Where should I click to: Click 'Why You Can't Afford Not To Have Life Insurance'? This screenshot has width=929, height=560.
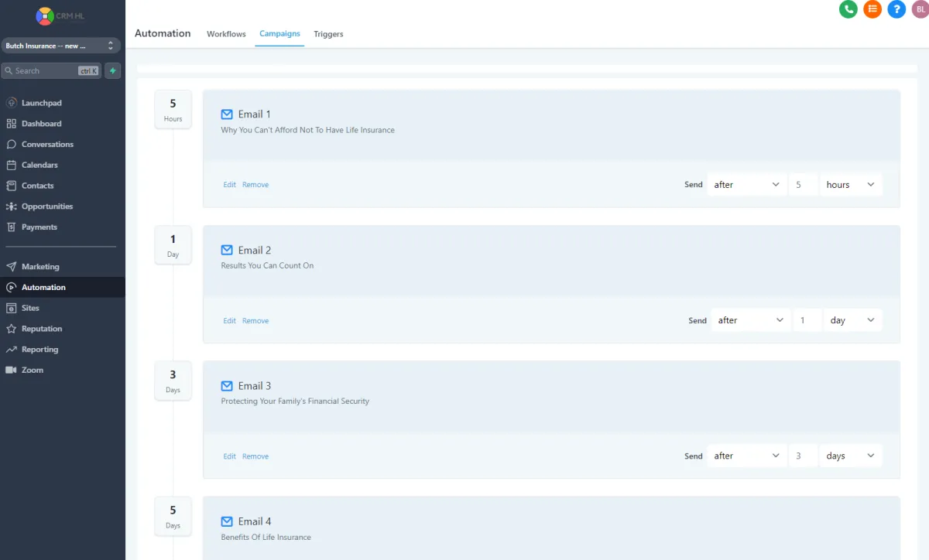click(307, 130)
